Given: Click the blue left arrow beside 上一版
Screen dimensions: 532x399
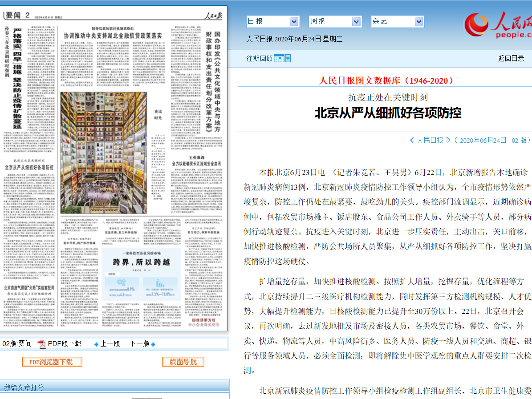Looking at the screenshot, I should click(96, 344).
